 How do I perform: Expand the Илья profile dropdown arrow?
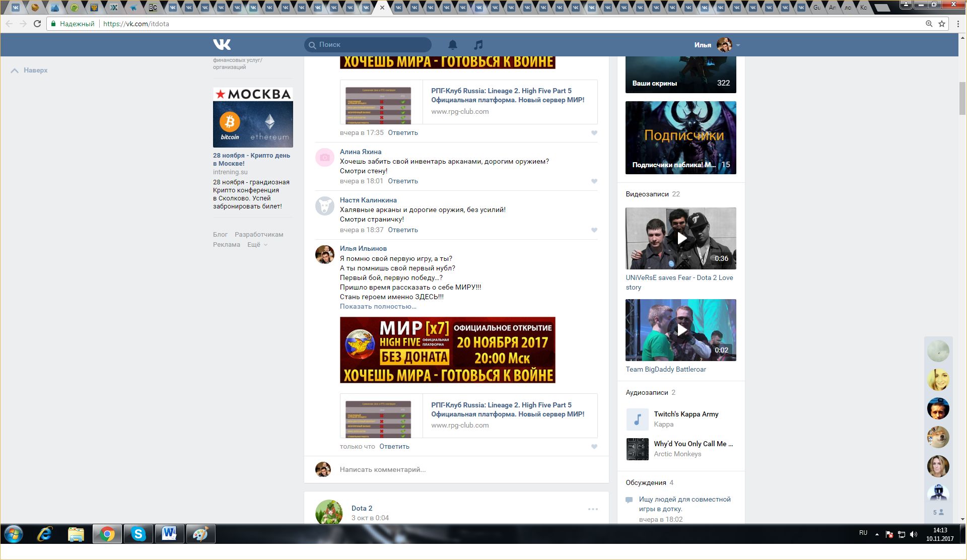(x=738, y=45)
